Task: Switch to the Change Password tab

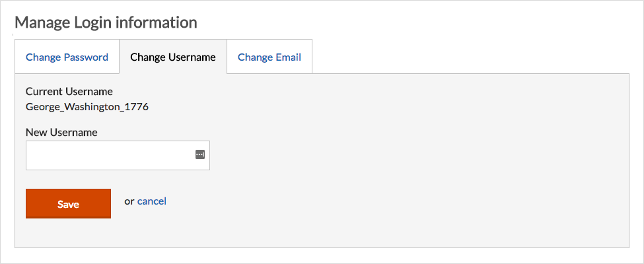Action: (x=67, y=57)
